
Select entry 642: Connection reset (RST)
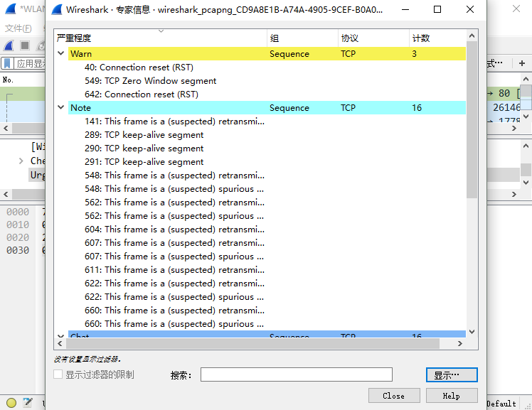coord(141,95)
